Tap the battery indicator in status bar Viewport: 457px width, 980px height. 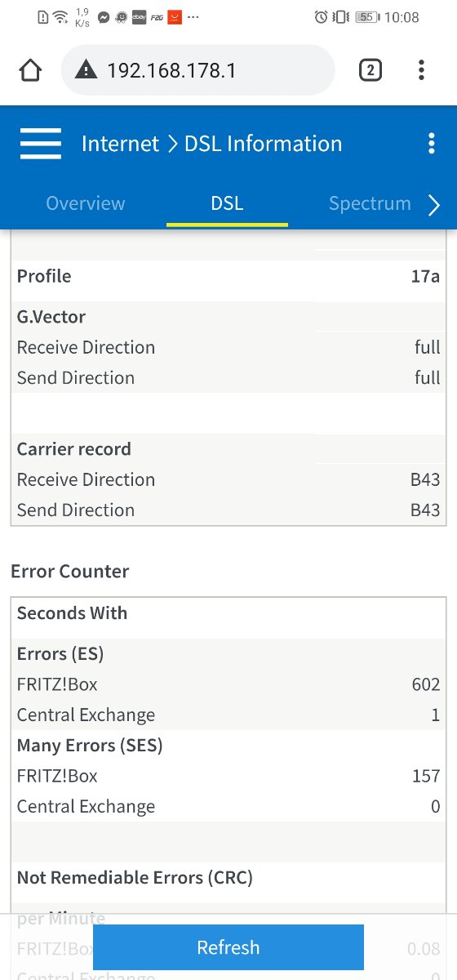click(366, 17)
